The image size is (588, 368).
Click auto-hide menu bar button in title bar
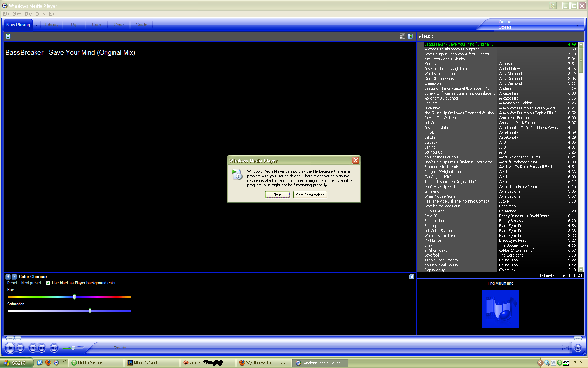point(553,6)
